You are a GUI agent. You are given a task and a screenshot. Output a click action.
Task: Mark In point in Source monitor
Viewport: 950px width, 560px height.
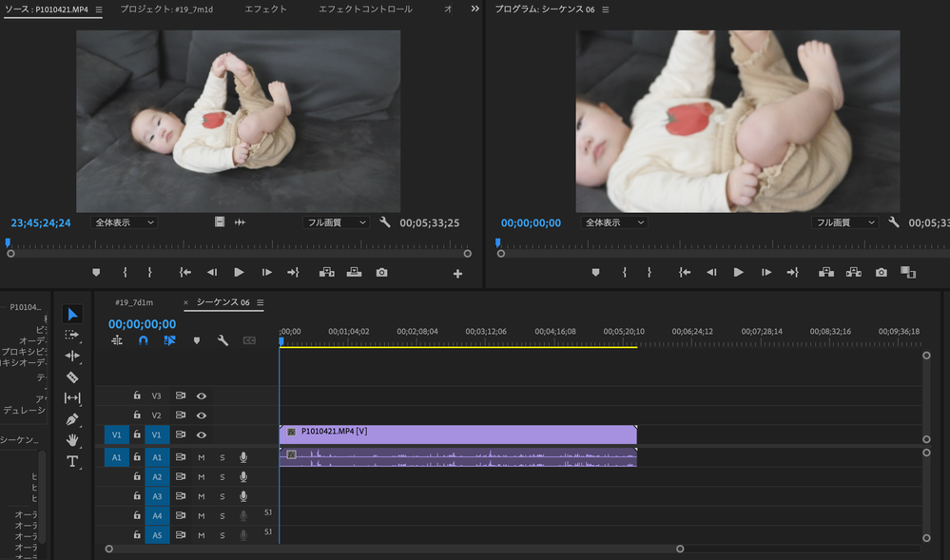[x=126, y=273]
